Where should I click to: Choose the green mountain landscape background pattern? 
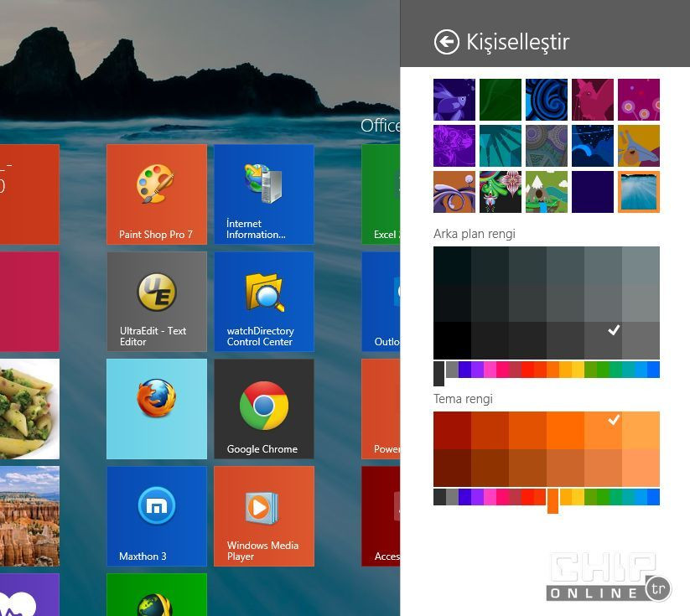(x=547, y=192)
